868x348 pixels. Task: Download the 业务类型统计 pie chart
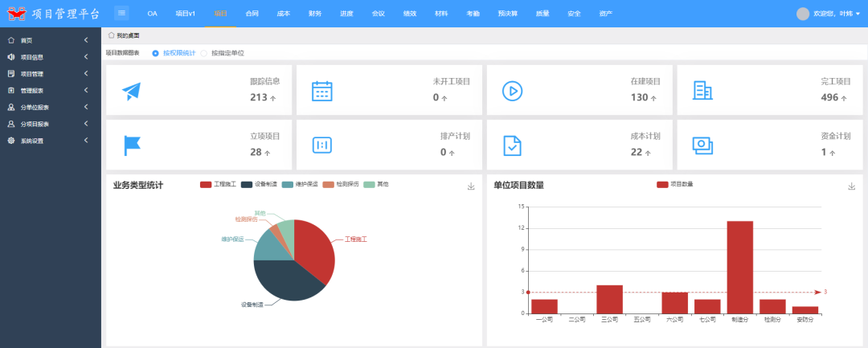click(x=471, y=186)
